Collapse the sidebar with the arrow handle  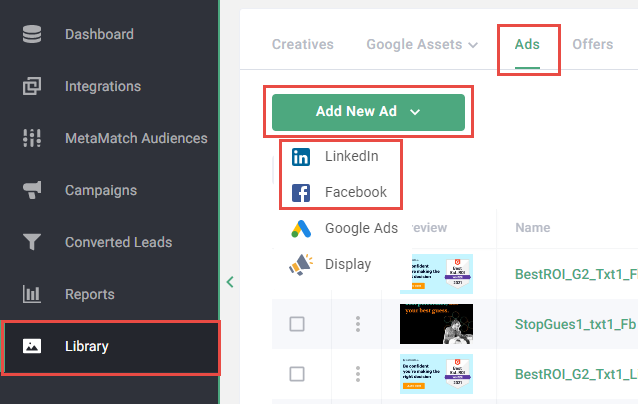230,282
